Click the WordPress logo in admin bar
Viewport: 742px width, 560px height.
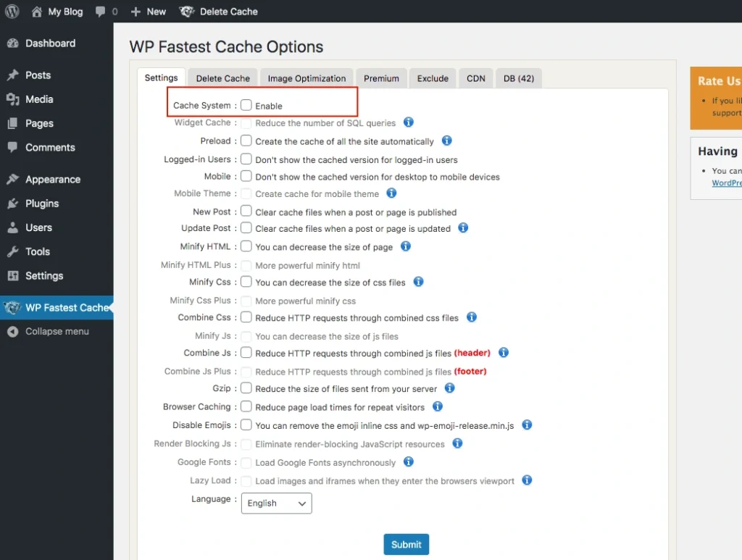point(12,11)
